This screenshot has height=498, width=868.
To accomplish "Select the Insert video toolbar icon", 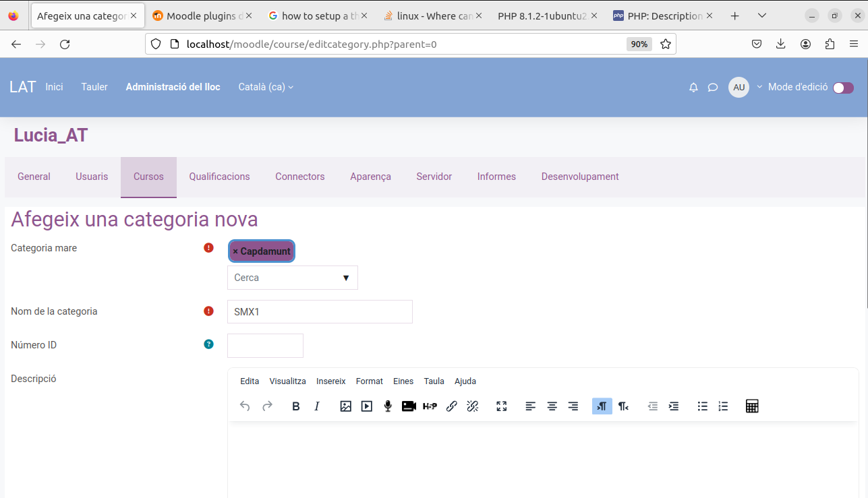I will [x=366, y=406].
